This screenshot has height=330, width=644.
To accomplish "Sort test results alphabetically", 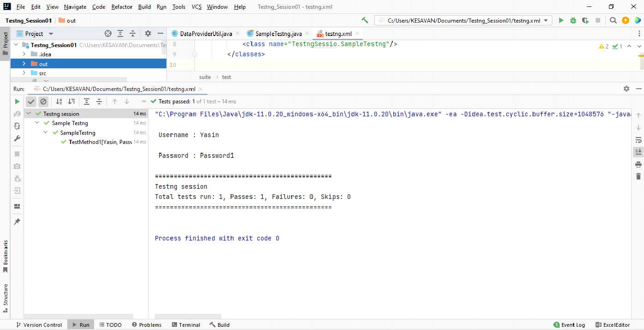I will (x=59, y=102).
